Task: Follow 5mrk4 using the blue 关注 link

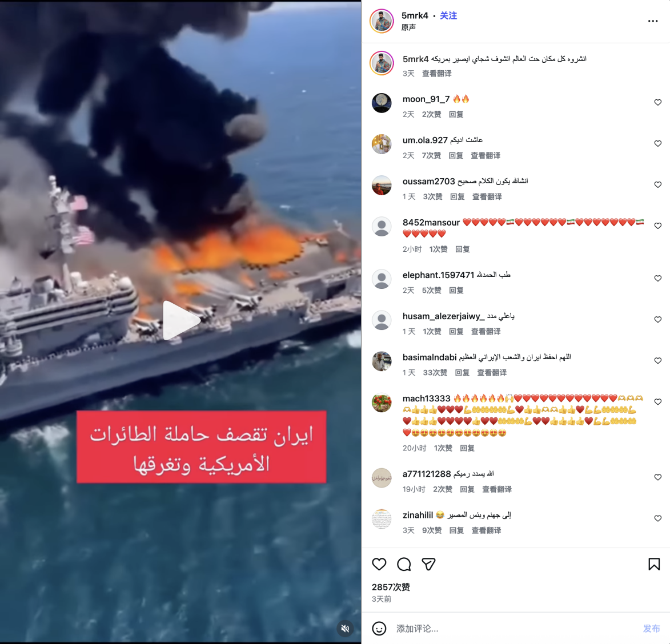Action: (448, 16)
